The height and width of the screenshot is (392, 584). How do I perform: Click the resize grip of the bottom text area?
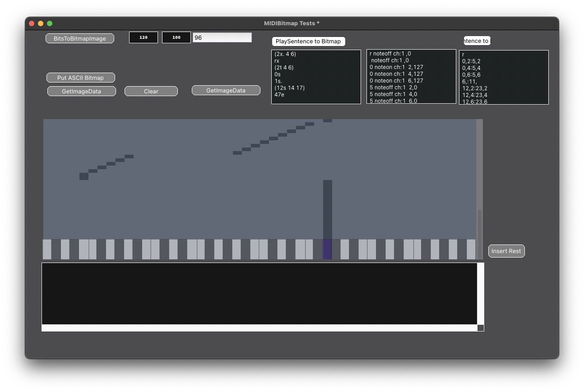click(x=481, y=328)
